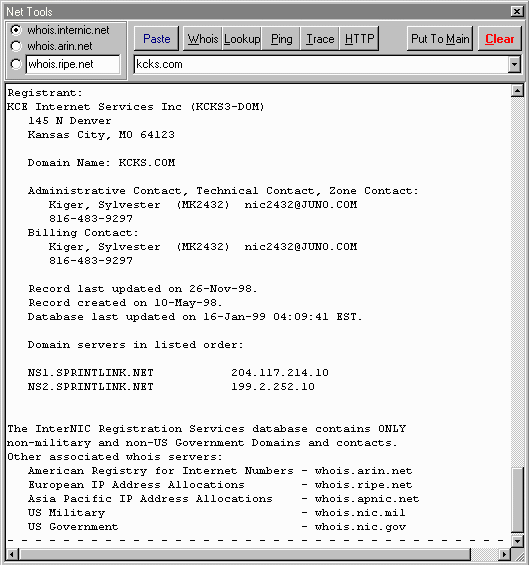
Task: Click the Ping button
Action: point(281,39)
